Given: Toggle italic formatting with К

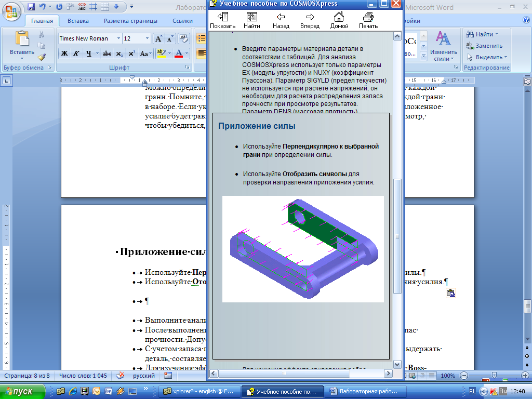Looking at the screenshot, I should tap(76, 54).
